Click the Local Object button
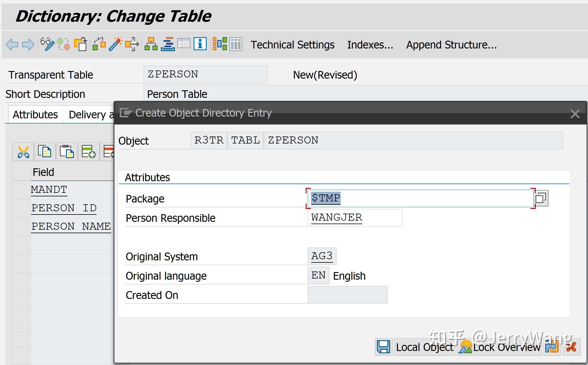Screen dimensions: 588x365 click(x=425, y=347)
